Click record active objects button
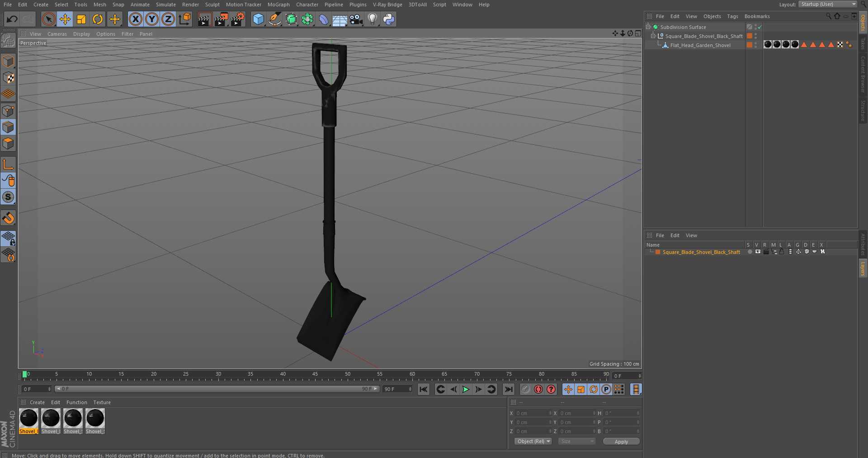Viewport: 868px width, 458px height. (525, 389)
